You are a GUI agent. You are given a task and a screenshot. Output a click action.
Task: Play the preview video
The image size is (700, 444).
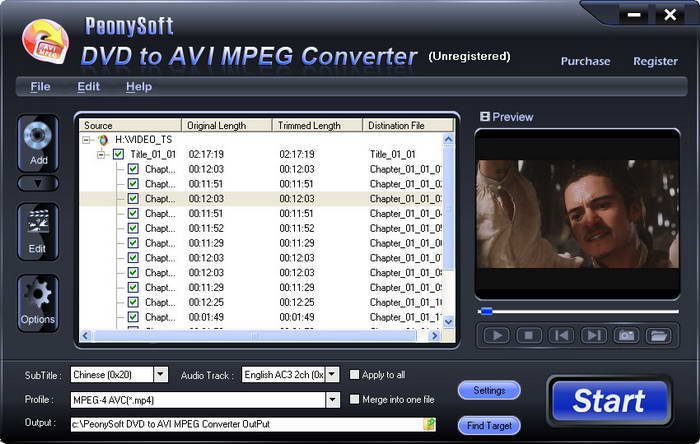(x=496, y=335)
